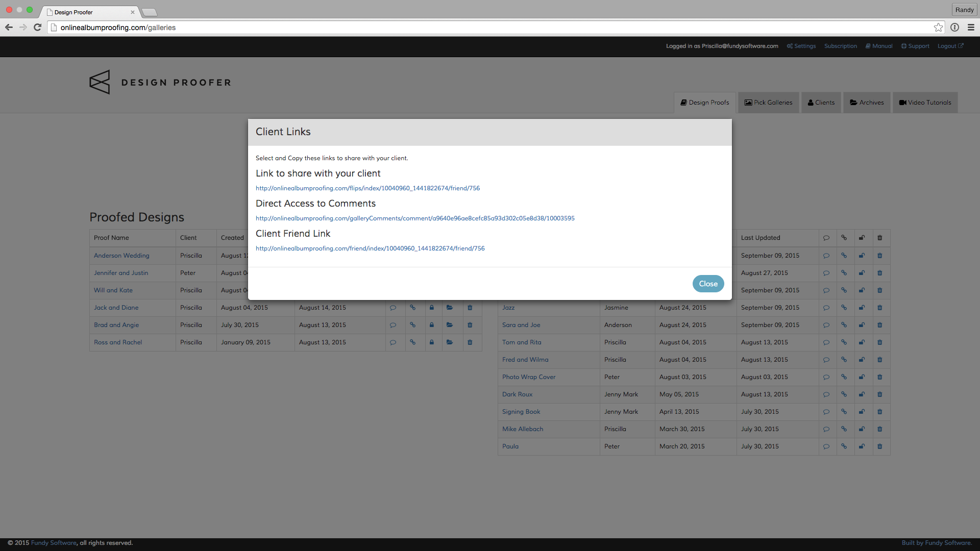Delete Jazz proof with trash icon
The height and width of the screenshot is (551, 980).
click(879, 308)
